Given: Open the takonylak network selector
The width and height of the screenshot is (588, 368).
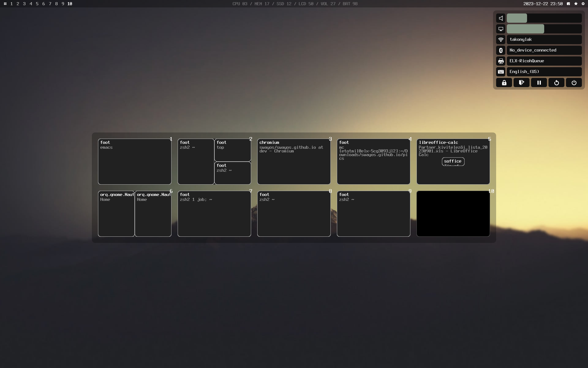Looking at the screenshot, I should [x=544, y=40].
